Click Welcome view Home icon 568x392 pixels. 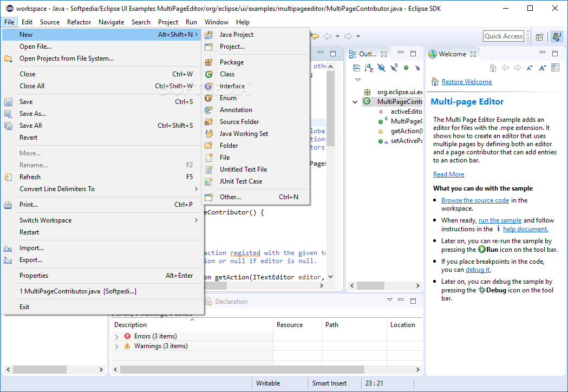point(493,68)
